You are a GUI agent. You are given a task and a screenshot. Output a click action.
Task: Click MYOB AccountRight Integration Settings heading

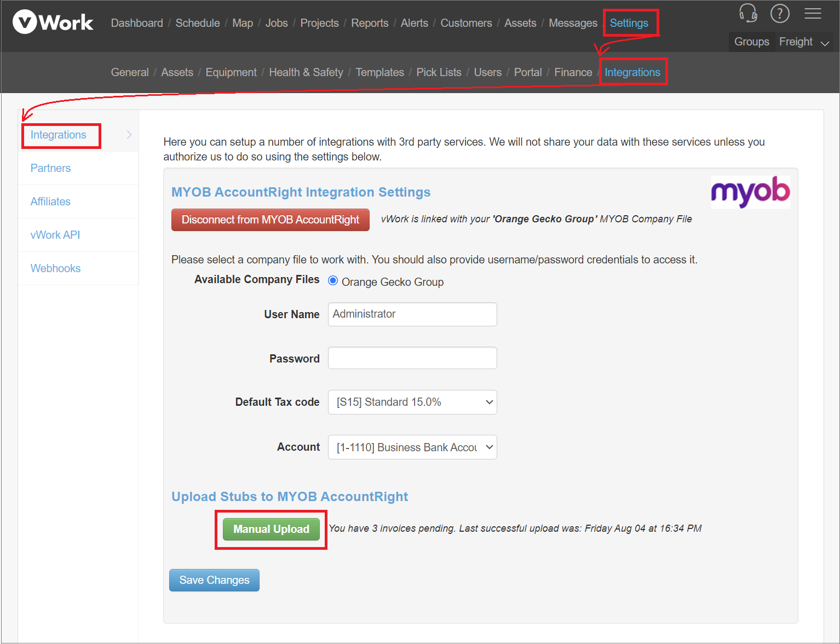pyautogui.click(x=301, y=192)
